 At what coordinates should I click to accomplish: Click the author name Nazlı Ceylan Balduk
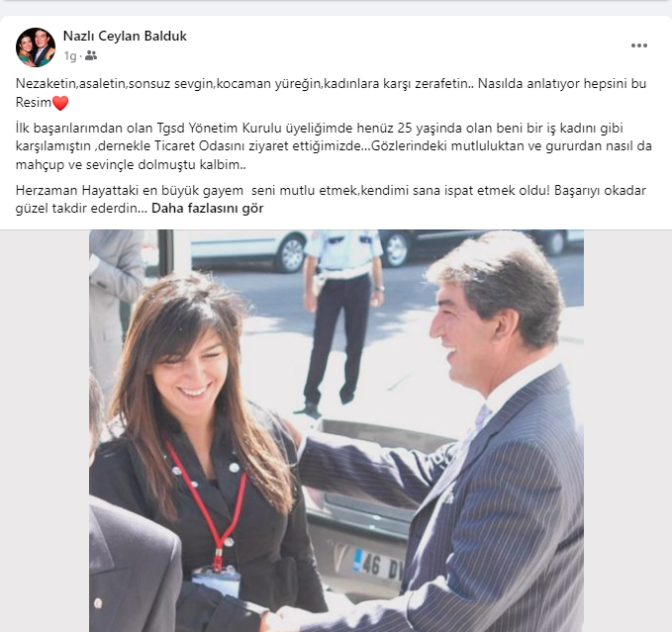125,36
